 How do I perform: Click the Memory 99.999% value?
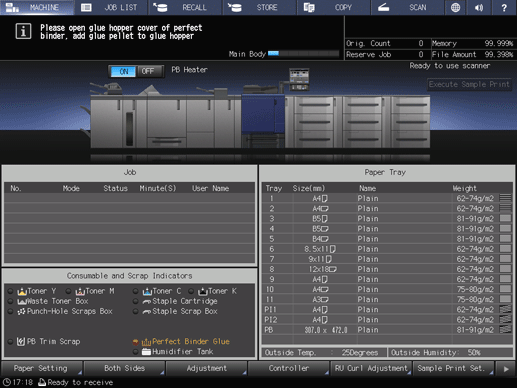click(498, 43)
